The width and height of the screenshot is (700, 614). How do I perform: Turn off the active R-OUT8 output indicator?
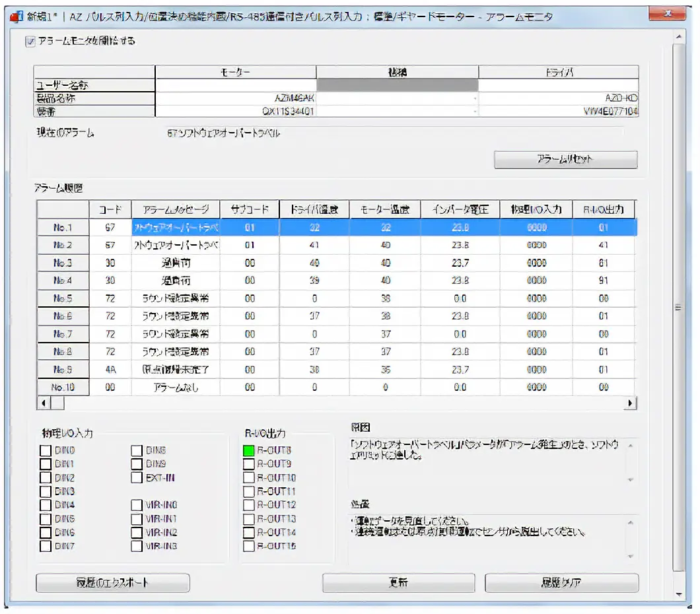(x=248, y=450)
